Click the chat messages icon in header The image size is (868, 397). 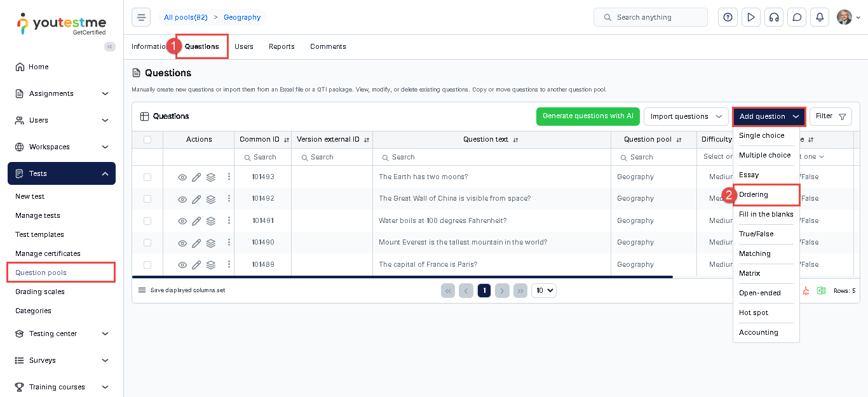click(796, 17)
